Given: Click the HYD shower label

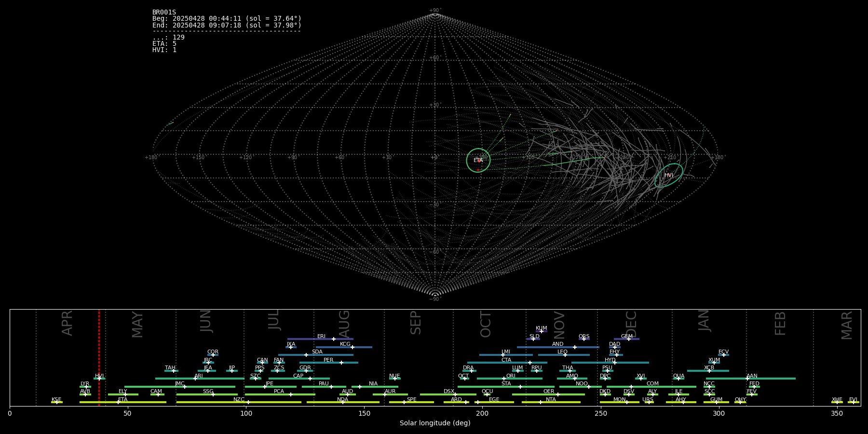Looking at the screenshot, I should click(x=610, y=360).
